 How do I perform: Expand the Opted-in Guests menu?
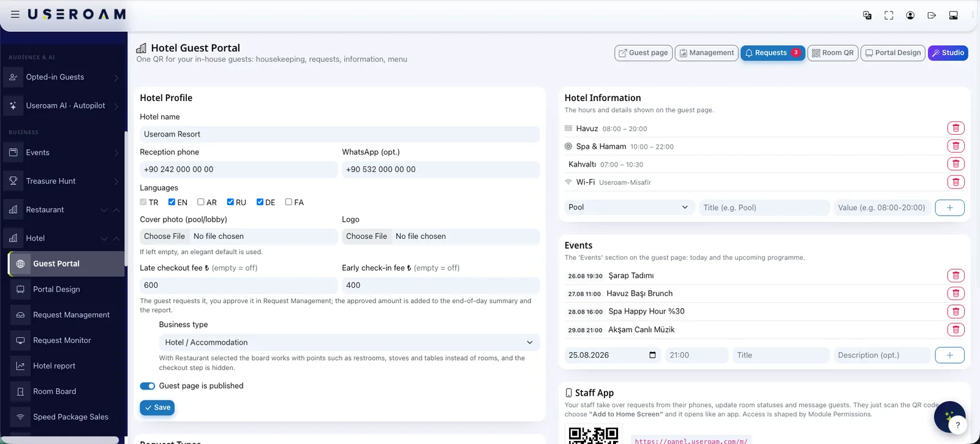point(116,78)
